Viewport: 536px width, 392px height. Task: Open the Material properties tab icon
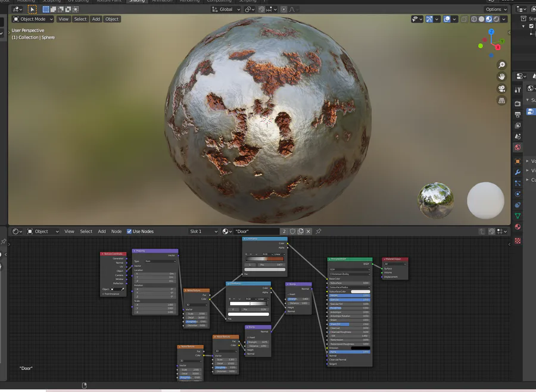518,227
